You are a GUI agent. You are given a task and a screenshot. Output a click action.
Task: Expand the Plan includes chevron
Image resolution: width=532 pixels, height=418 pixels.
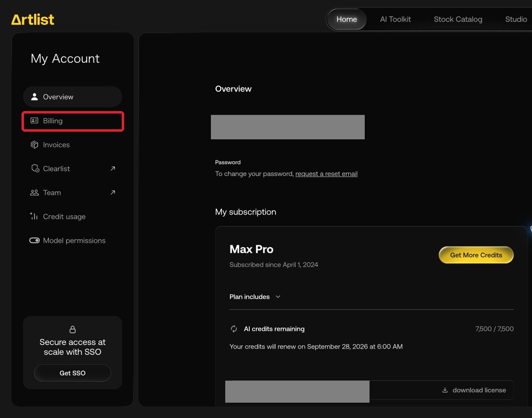point(278,297)
